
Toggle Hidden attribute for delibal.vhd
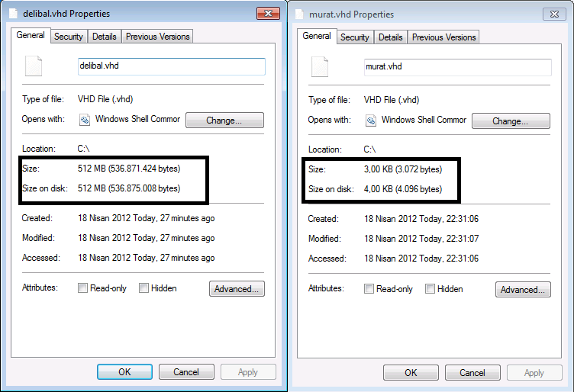pos(143,288)
